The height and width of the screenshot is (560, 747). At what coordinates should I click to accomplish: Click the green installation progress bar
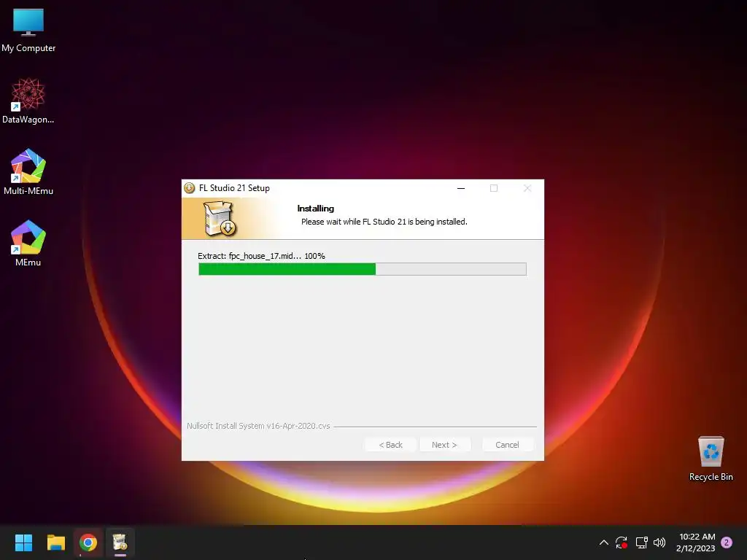tap(363, 269)
